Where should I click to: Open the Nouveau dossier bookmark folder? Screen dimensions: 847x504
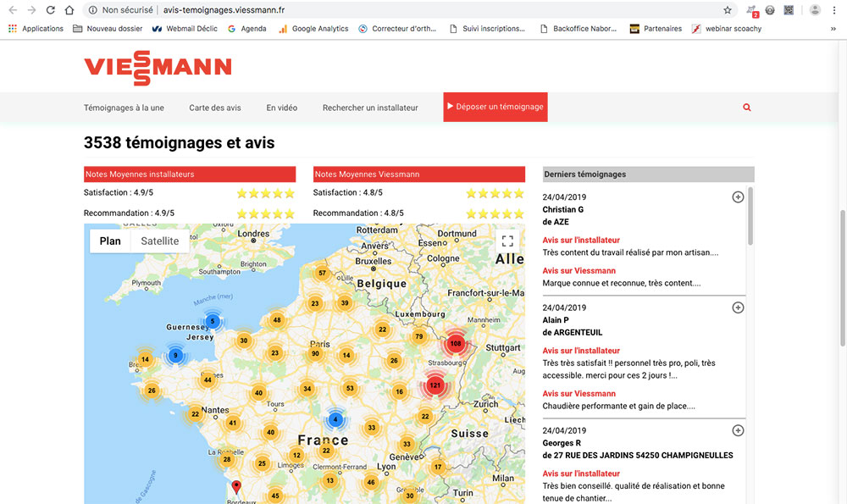click(108, 29)
